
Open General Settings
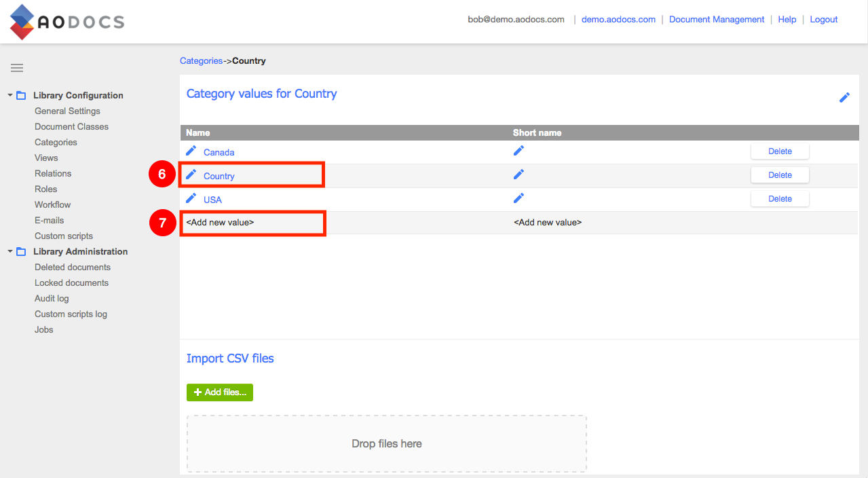click(67, 111)
